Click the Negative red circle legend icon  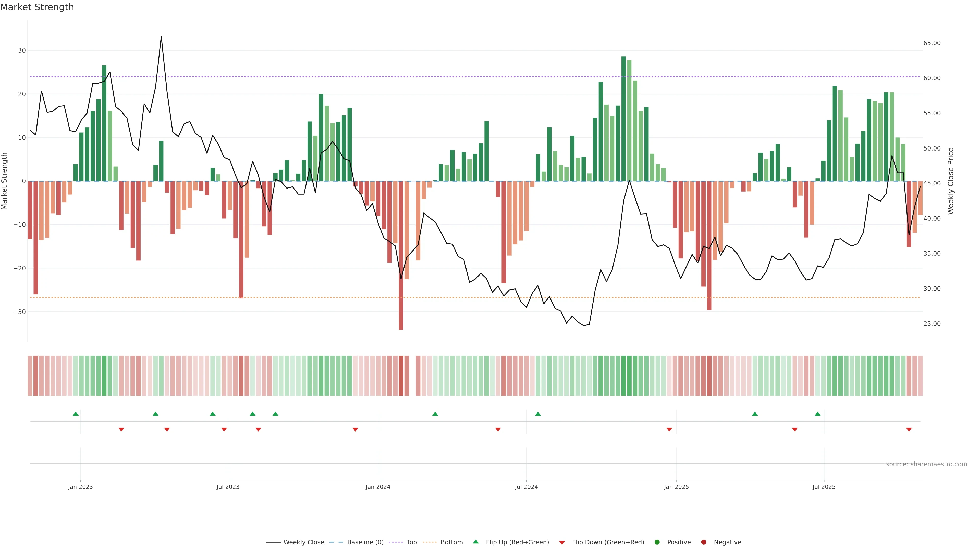703,542
